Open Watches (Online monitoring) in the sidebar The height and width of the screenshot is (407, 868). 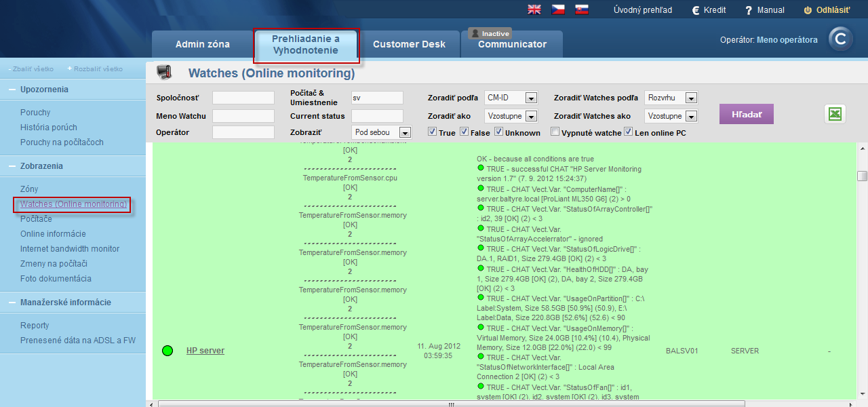tap(73, 204)
